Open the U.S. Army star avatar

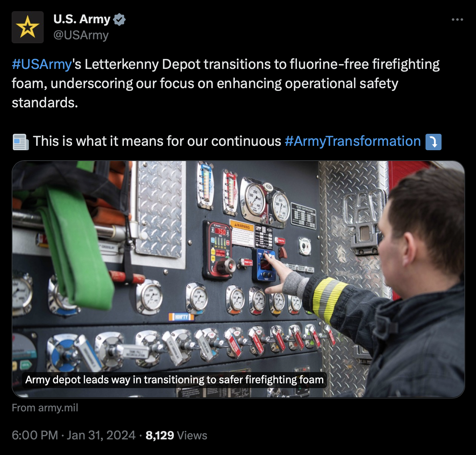(28, 27)
